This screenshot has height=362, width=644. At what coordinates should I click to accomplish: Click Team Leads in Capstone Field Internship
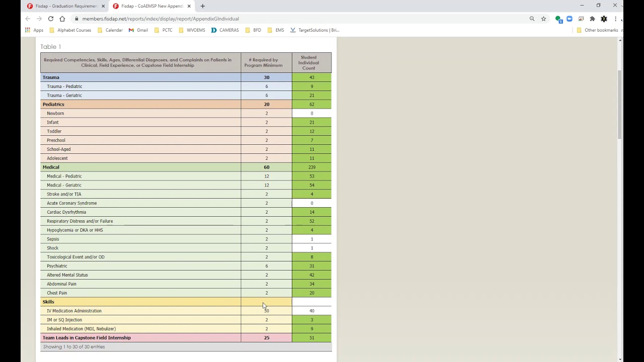(x=87, y=338)
